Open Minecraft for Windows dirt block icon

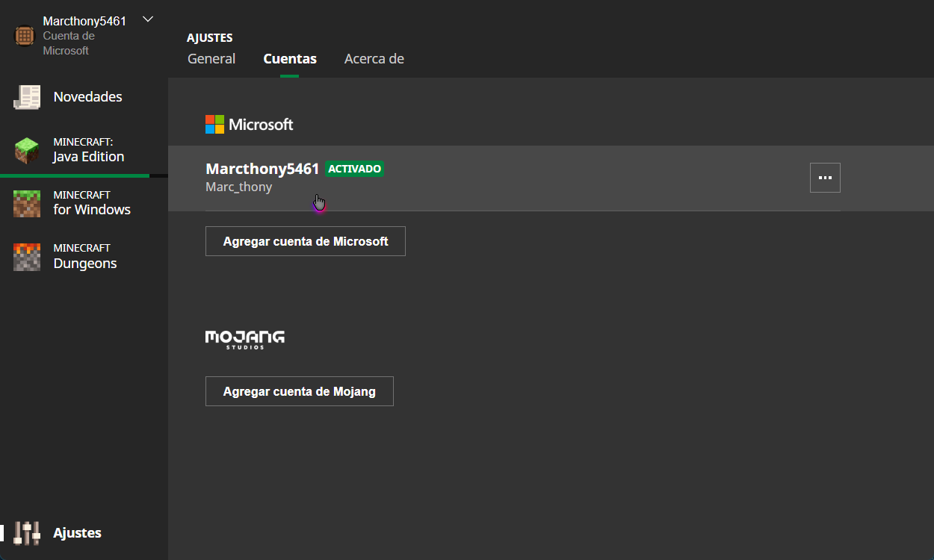point(27,203)
